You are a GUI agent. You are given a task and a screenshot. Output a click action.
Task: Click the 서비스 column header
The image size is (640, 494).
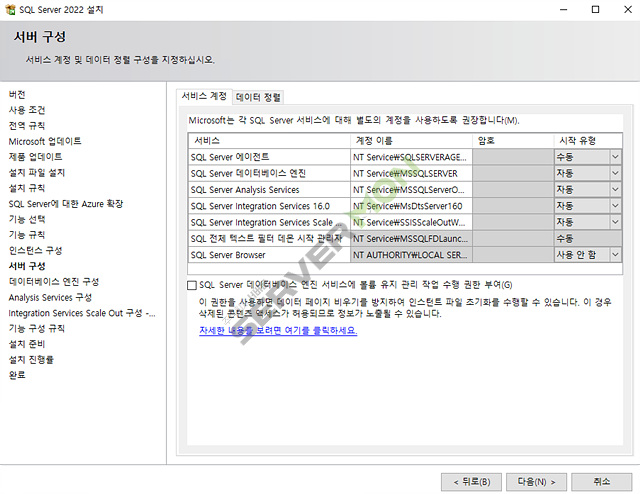tap(269, 141)
